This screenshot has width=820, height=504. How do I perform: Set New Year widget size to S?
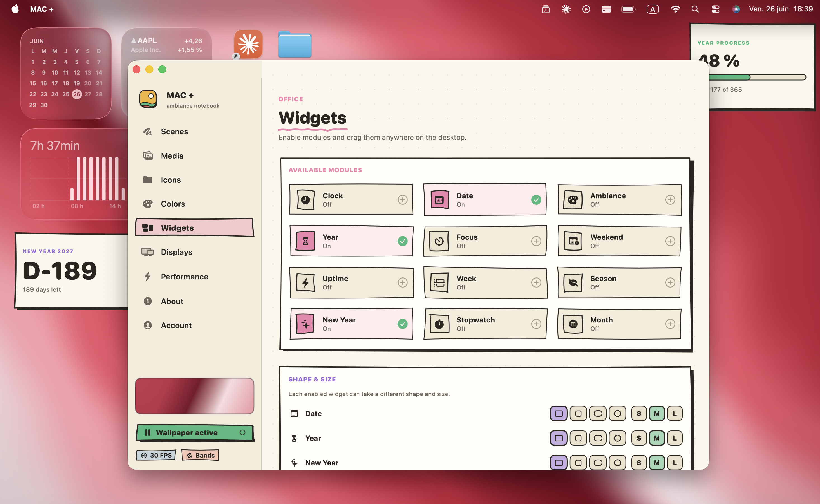tap(639, 463)
